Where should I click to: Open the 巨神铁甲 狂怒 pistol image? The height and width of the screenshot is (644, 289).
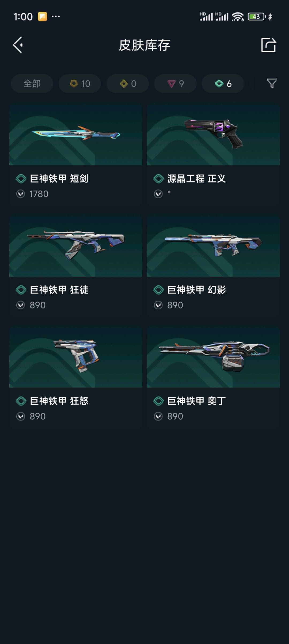[76, 356]
